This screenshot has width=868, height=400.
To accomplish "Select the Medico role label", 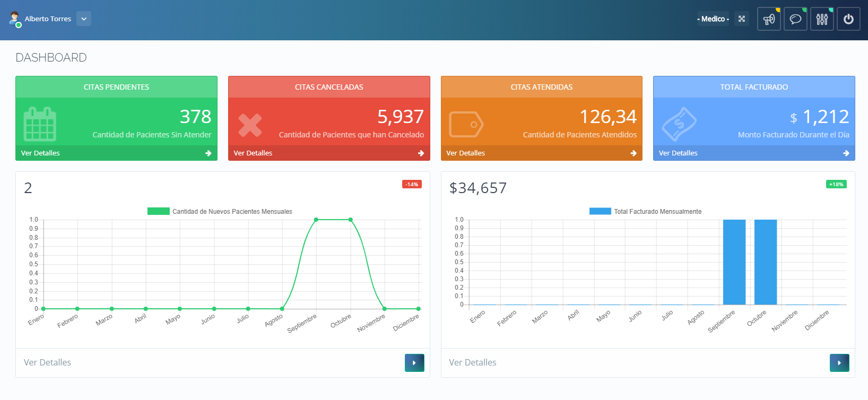I will 713,19.
